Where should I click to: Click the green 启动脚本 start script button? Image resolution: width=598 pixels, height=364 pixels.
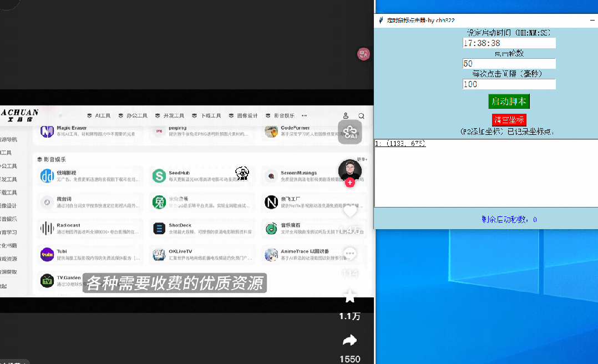[x=509, y=102]
